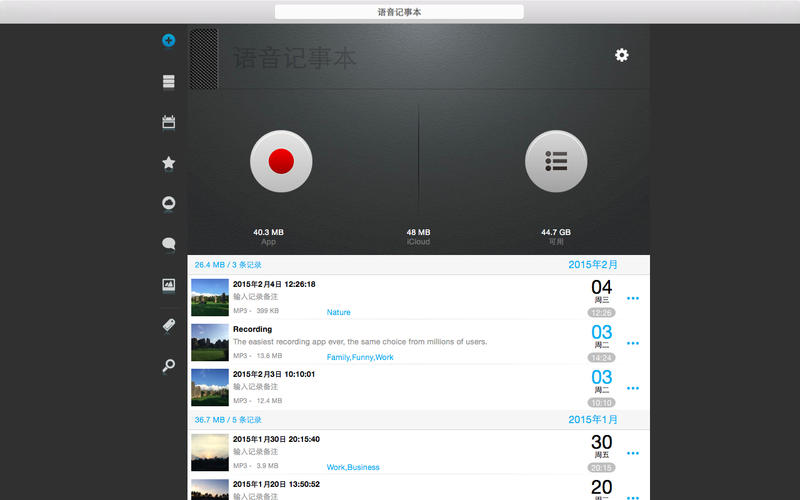800x500 pixels.
Task: Start recording with the red record button
Action: point(281,161)
